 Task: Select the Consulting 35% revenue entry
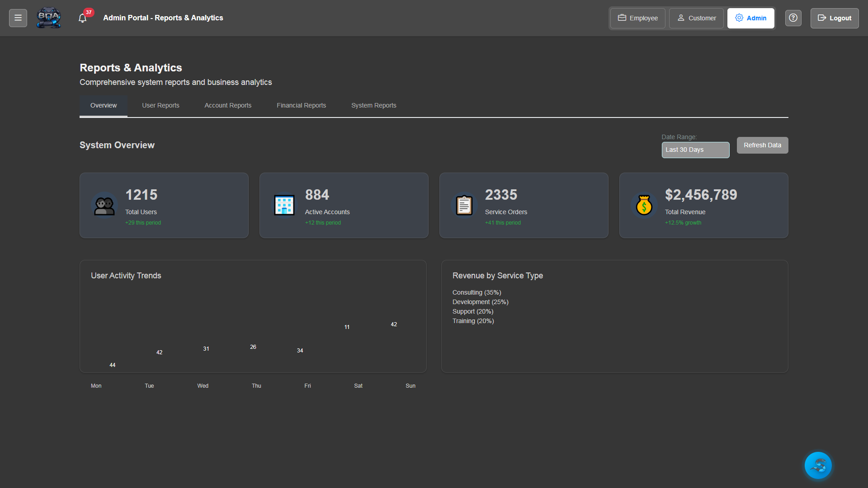pos(476,292)
